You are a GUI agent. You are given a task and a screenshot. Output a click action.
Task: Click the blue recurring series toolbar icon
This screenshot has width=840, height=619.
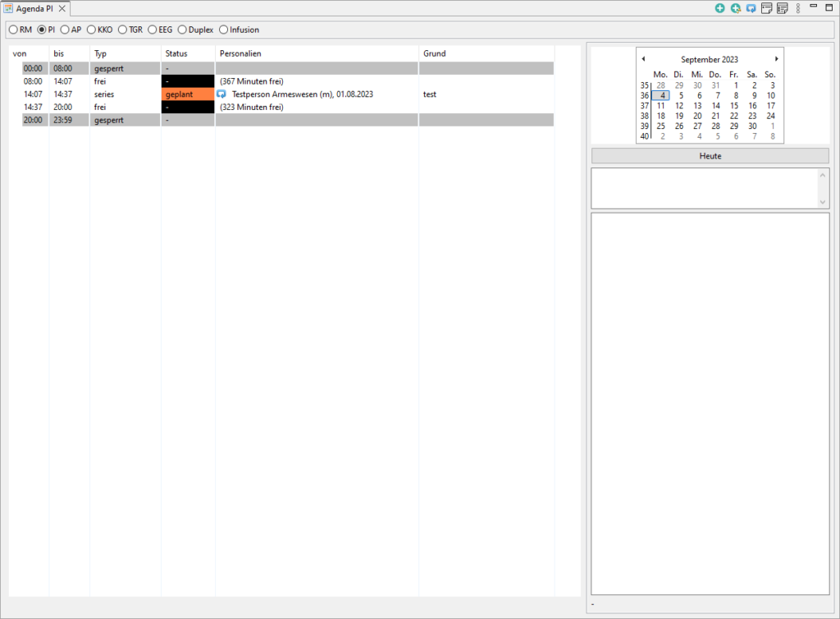pos(751,8)
